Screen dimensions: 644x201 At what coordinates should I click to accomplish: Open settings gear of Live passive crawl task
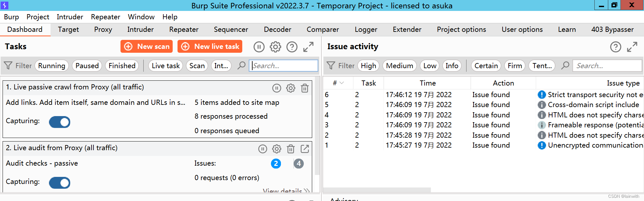click(x=291, y=88)
